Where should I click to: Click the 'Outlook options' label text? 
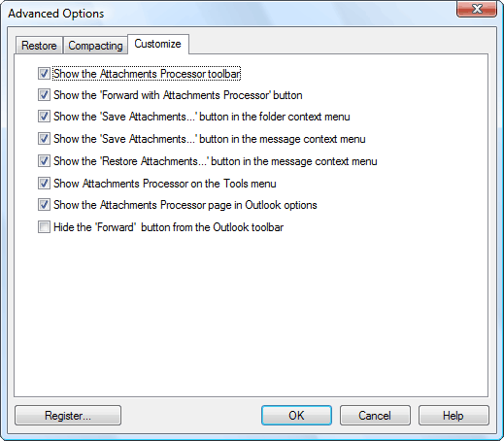[x=281, y=205]
